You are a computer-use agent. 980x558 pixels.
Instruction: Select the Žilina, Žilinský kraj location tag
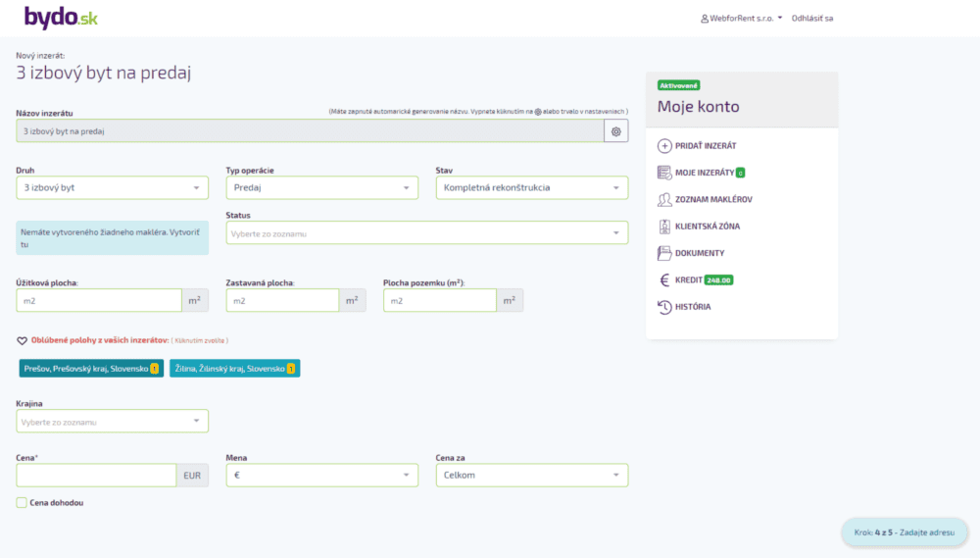click(234, 369)
